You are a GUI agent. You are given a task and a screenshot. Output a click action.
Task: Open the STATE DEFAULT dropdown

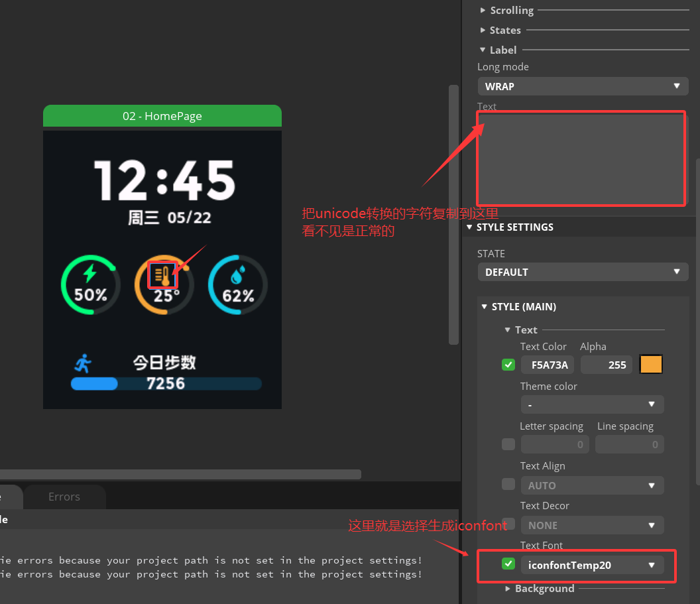point(583,272)
